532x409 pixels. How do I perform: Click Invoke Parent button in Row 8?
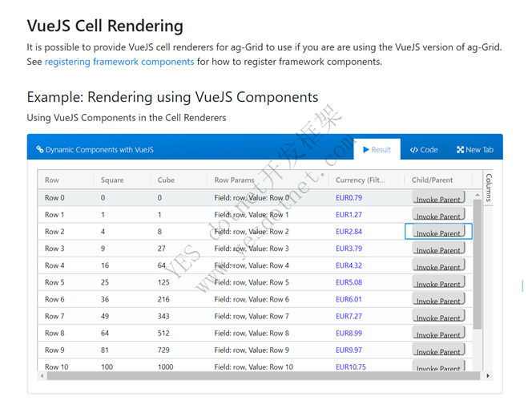click(x=438, y=333)
